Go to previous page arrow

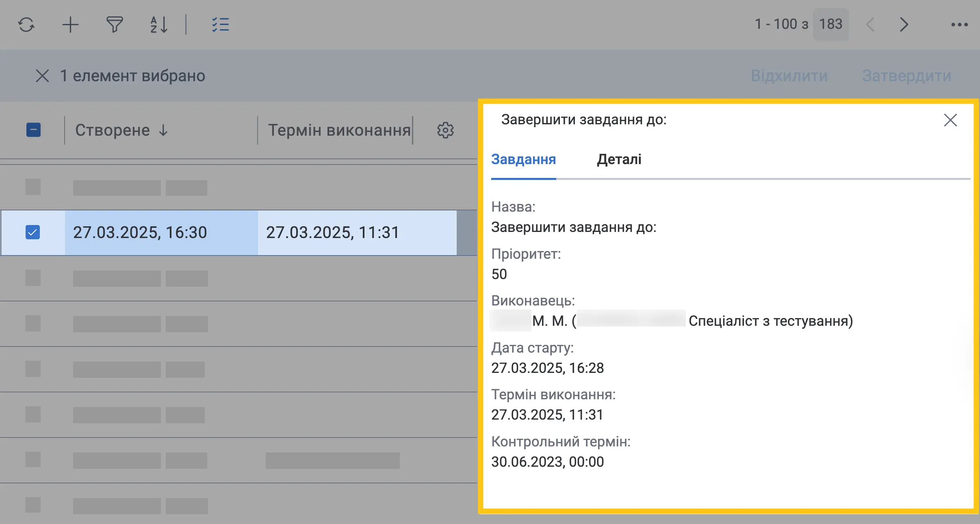tap(870, 24)
